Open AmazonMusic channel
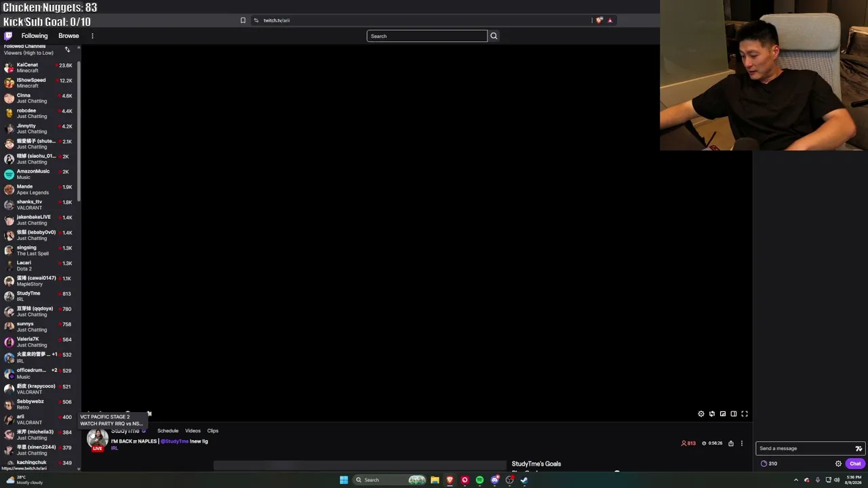The image size is (868, 488). point(39,174)
